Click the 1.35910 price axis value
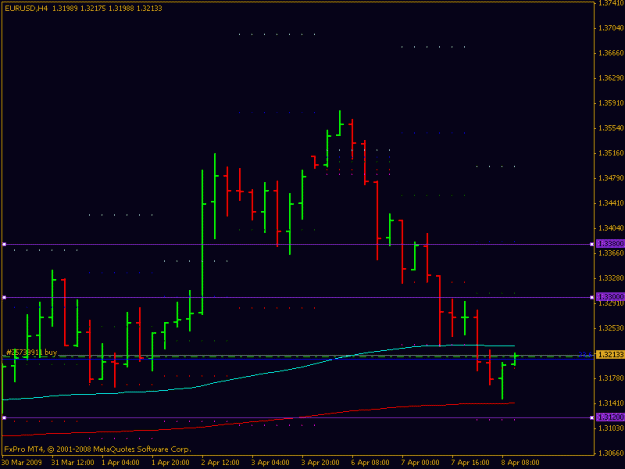This screenshot has width=625, height=469. pos(611,103)
